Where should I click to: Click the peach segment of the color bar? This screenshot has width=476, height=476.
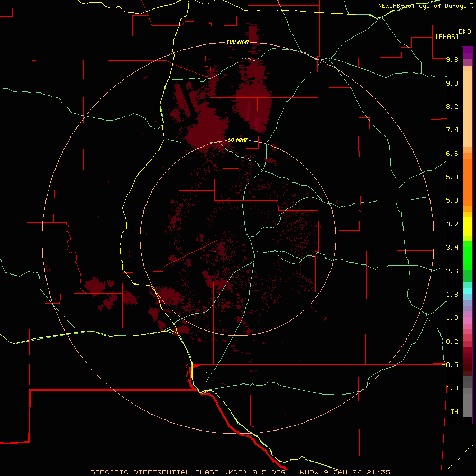pos(467,108)
